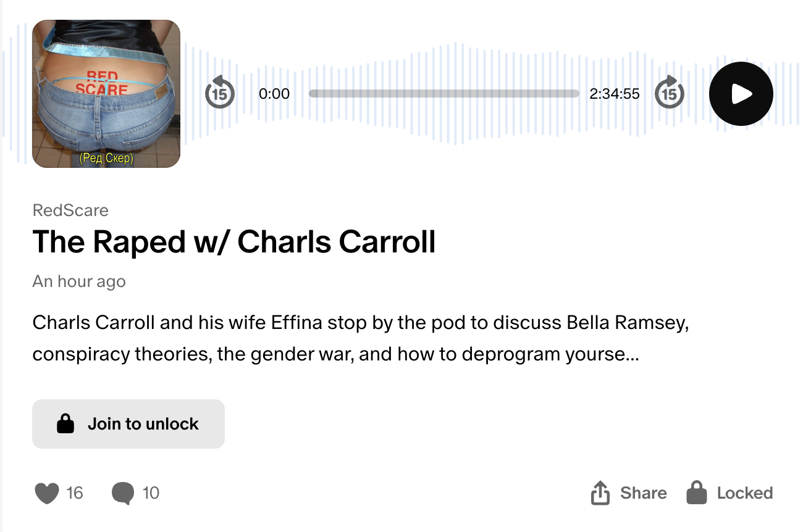Play the podcast episode

coord(741,94)
